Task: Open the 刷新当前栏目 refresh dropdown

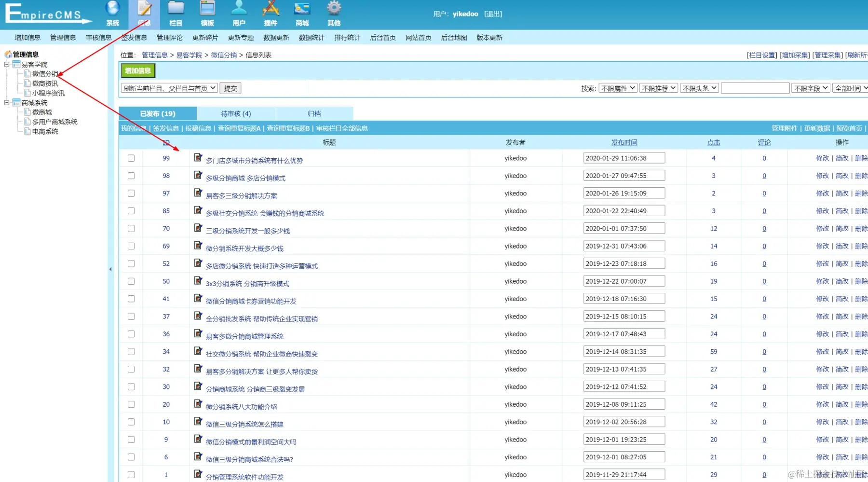Action: [x=169, y=88]
